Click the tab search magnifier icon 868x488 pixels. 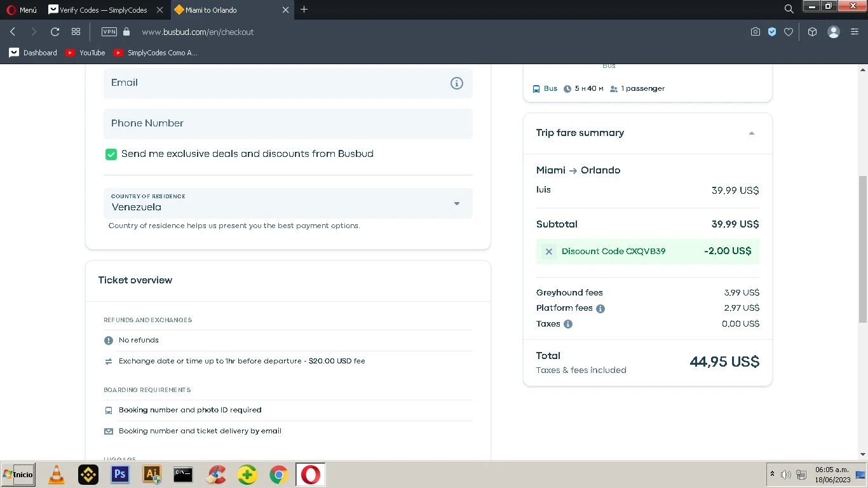pos(789,9)
